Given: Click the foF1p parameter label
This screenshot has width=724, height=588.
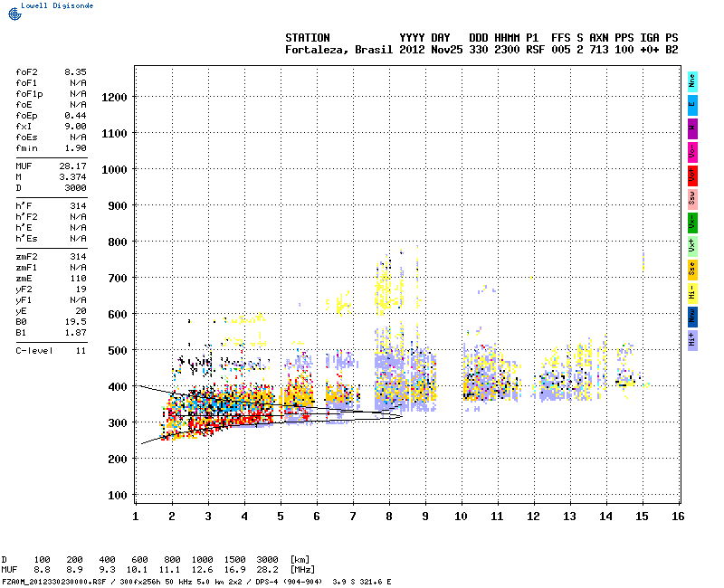Looking at the screenshot, I should [x=29, y=94].
